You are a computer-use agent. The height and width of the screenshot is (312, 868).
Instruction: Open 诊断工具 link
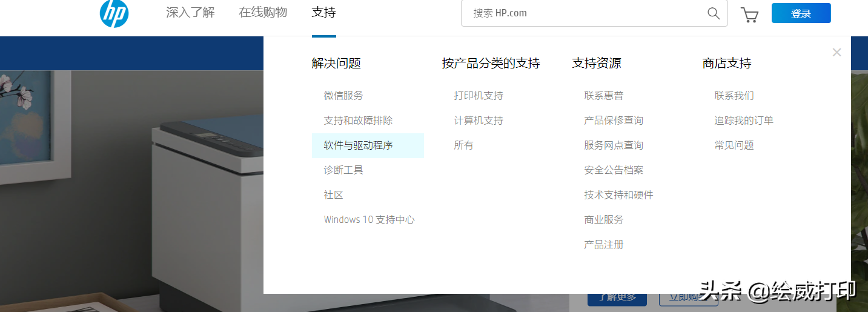pyautogui.click(x=343, y=170)
